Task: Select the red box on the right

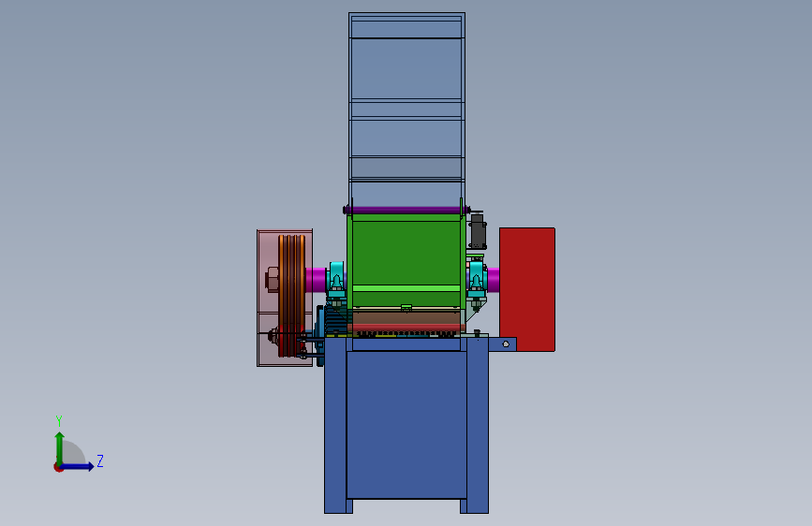Action: (527, 289)
